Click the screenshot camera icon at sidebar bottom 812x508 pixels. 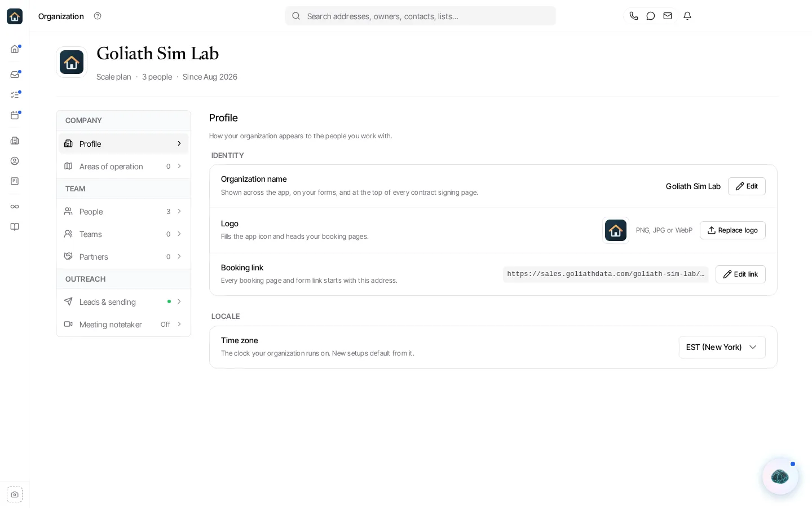coord(15,494)
